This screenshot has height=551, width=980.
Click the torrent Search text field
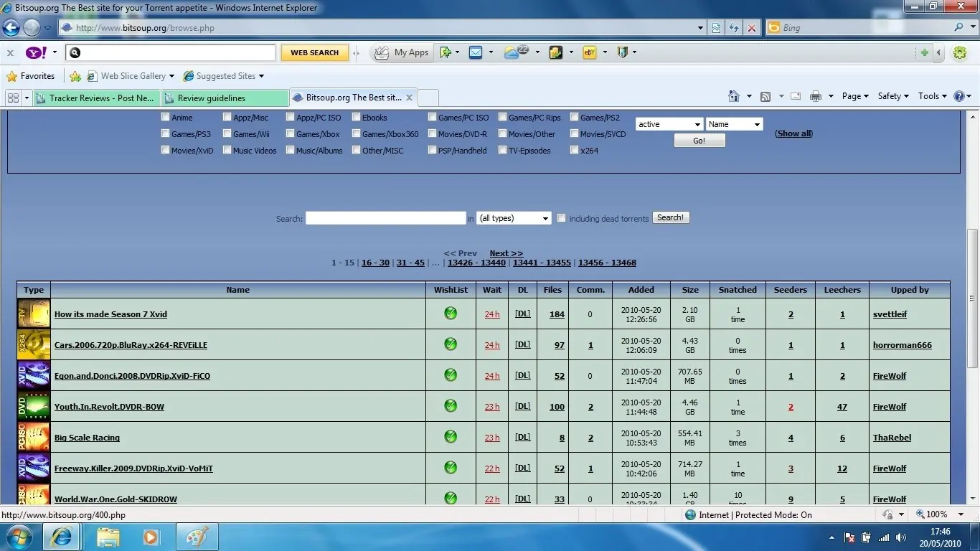pos(386,218)
